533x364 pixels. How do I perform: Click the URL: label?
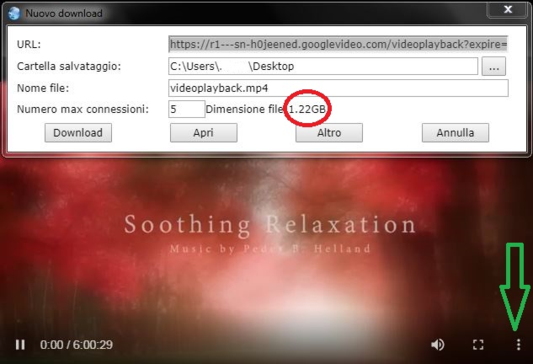(29, 44)
